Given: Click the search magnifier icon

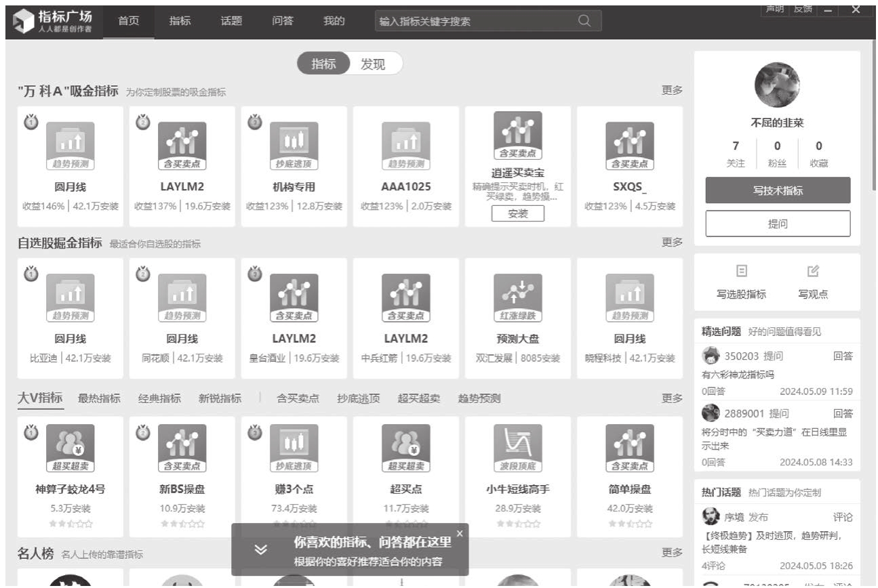Looking at the screenshot, I should pos(584,21).
